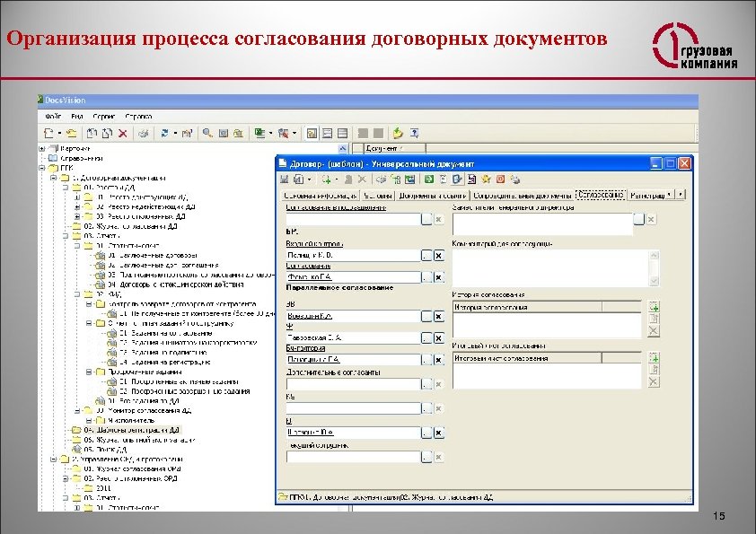
Task: Click the comment box scrollbar down arrow
Action: point(655,282)
